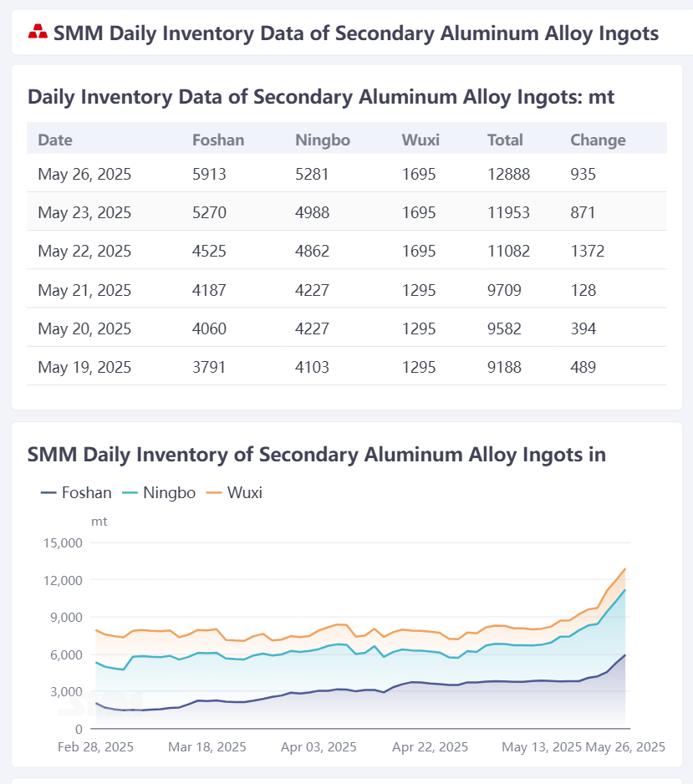Click the 3,000 y-axis label
This screenshot has width=693, height=784.
tap(66, 692)
